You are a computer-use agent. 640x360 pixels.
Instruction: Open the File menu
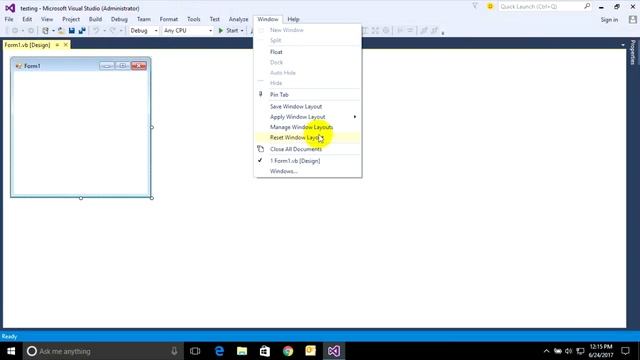click(9, 19)
